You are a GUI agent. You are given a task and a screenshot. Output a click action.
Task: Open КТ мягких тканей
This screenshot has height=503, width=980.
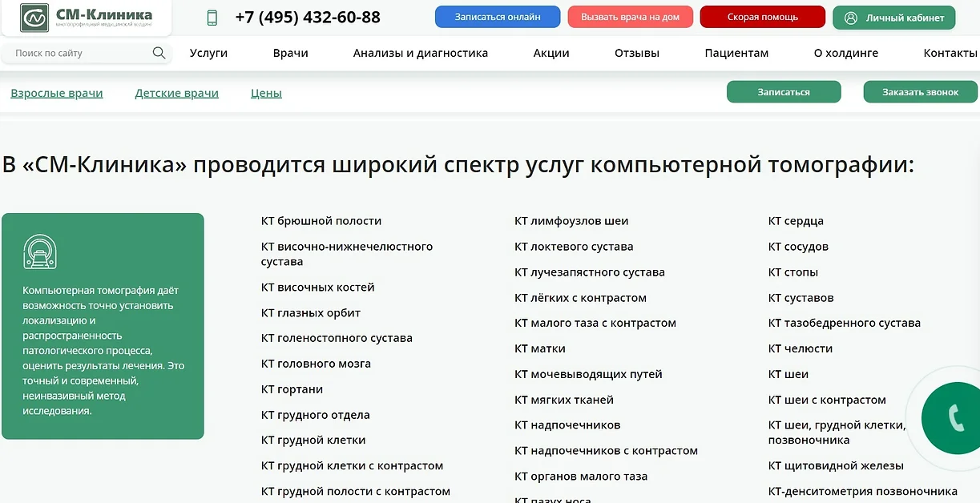pyautogui.click(x=564, y=400)
